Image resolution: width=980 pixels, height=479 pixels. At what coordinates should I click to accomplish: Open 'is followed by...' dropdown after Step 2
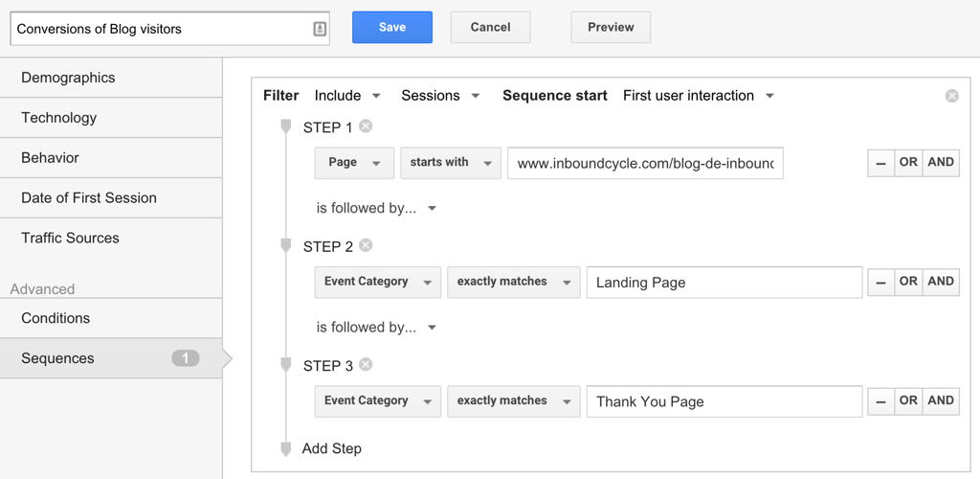[376, 328]
